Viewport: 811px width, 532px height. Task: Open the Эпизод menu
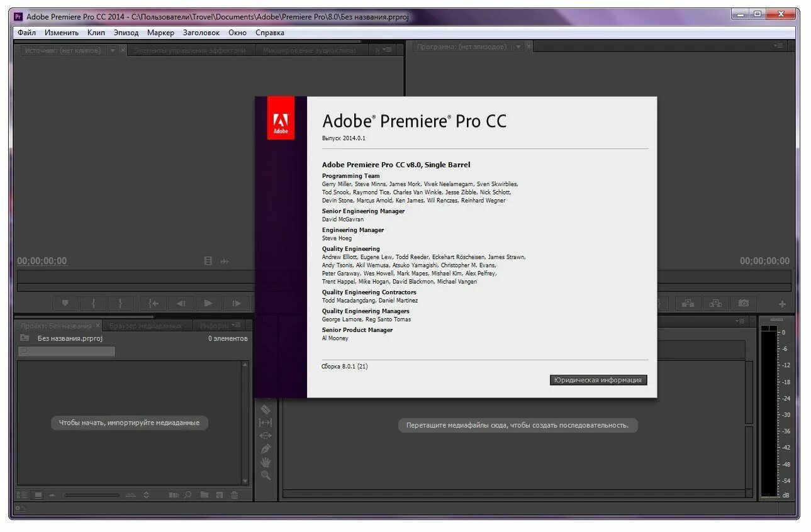point(126,33)
